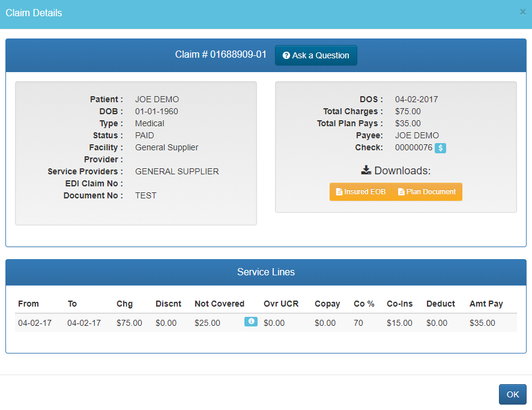The image size is (532, 410).
Task: Click the Deduct column header
Action: tap(440, 304)
